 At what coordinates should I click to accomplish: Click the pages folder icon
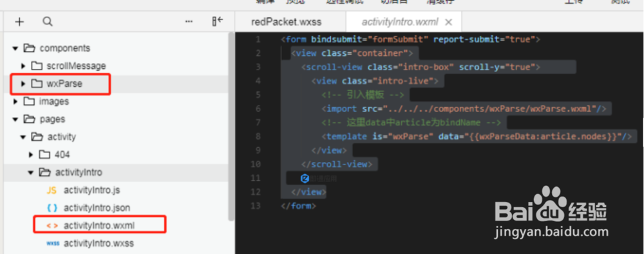29,119
